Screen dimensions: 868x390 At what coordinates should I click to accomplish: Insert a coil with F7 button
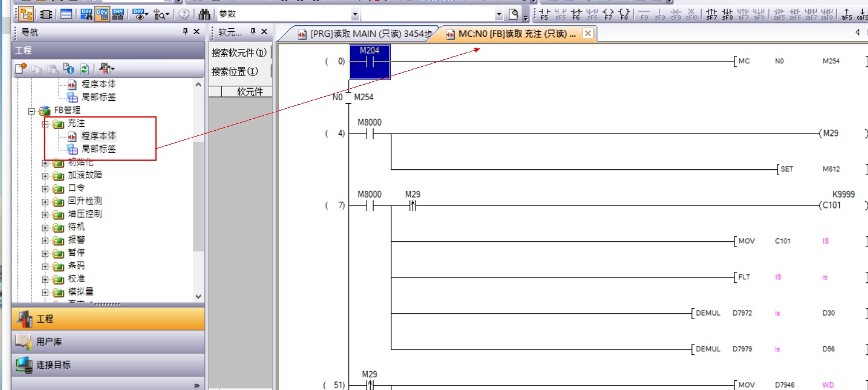coord(608,14)
